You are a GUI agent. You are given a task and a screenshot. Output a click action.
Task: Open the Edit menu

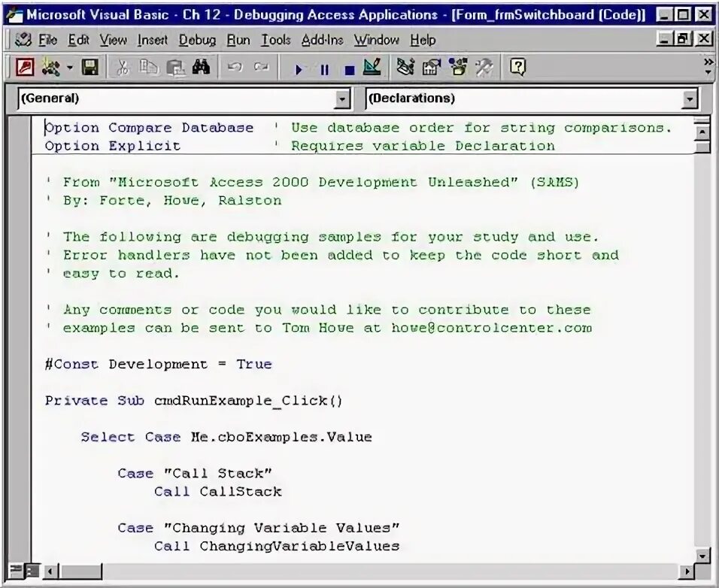(78, 41)
